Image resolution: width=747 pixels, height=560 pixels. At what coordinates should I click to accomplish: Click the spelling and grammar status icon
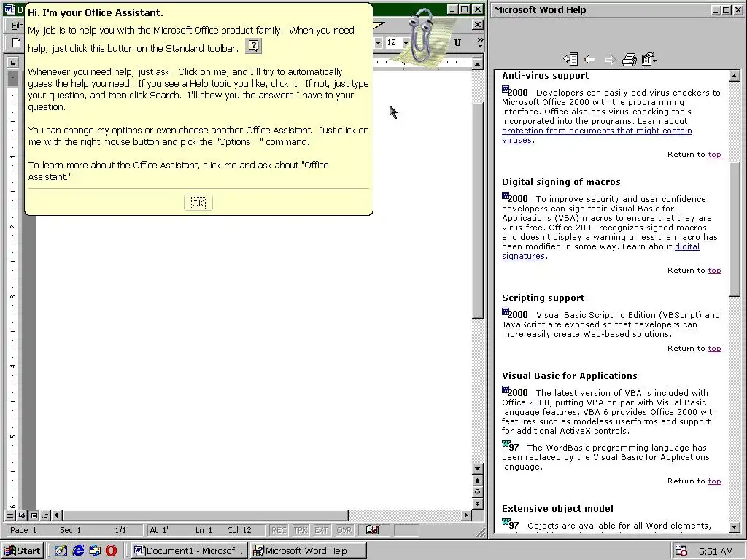[373, 529]
